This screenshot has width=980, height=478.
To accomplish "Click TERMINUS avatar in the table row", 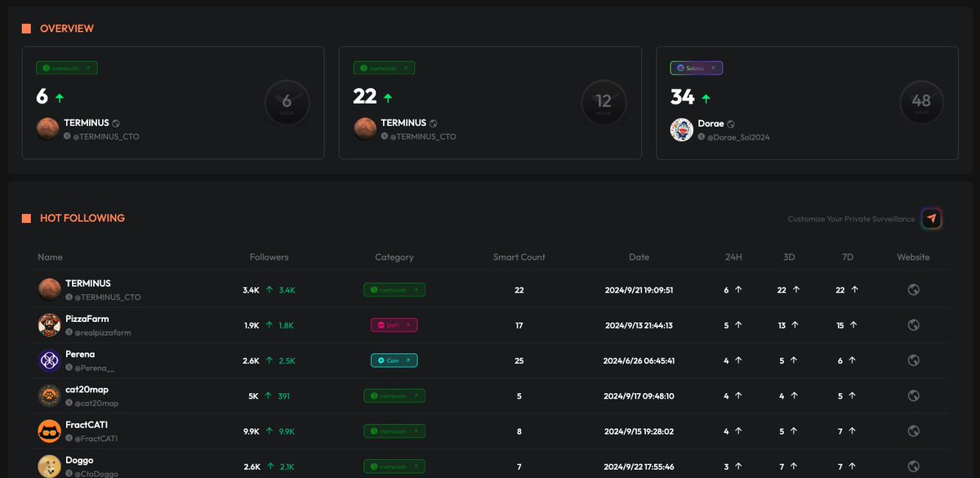I will pyautogui.click(x=50, y=289).
